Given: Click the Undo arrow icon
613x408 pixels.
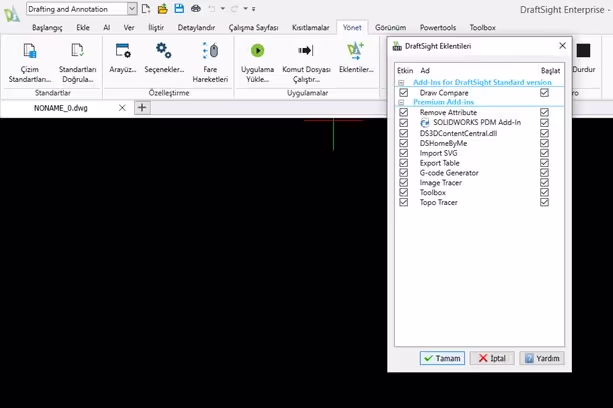Looking at the screenshot, I should point(212,9).
